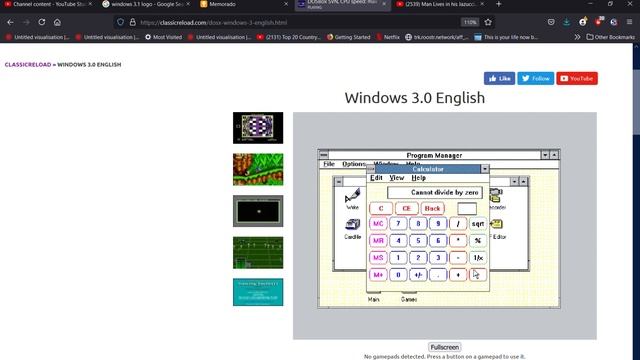
Task: Click the red YouTube button
Action: pyautogui.click(x=577, y=78)
